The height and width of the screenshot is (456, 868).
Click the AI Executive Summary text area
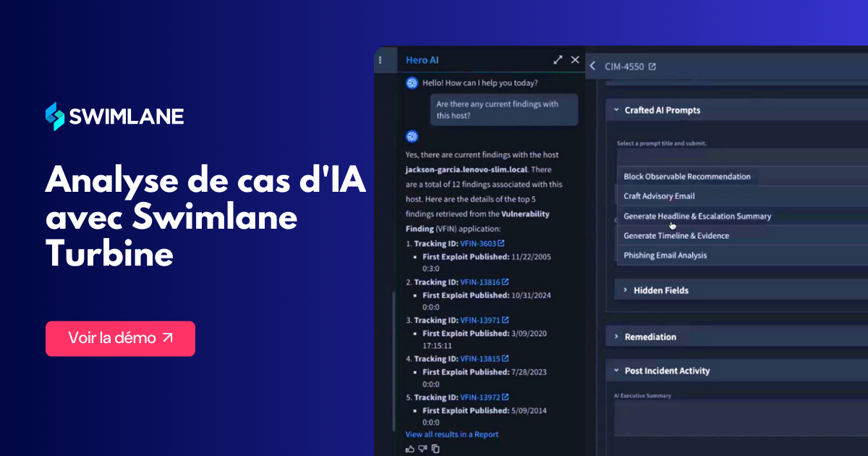[738, 418]
